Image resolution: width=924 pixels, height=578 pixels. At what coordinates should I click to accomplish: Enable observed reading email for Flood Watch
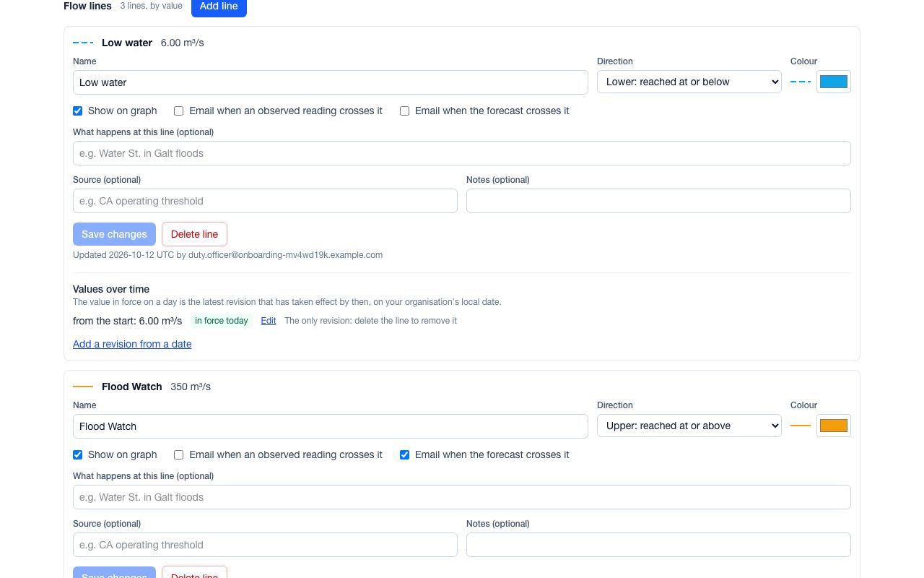(x=179, y=454)
